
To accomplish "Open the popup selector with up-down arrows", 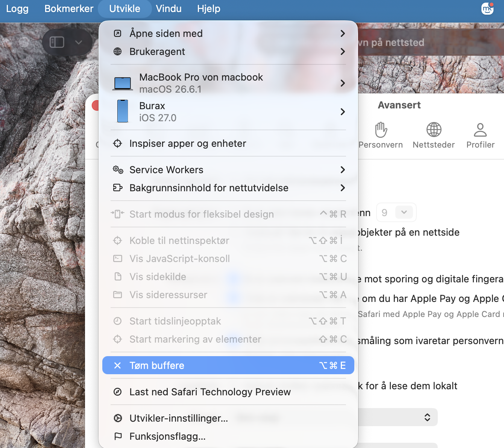I will pyautogui.click(x=427, y=417).
